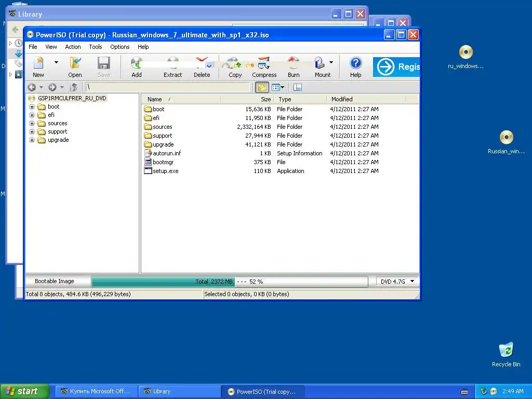Image resolution: width=532 pixels, height=399 pixels.
Task: Select the upgrade folder in tree
Action: tap(58, 140)
